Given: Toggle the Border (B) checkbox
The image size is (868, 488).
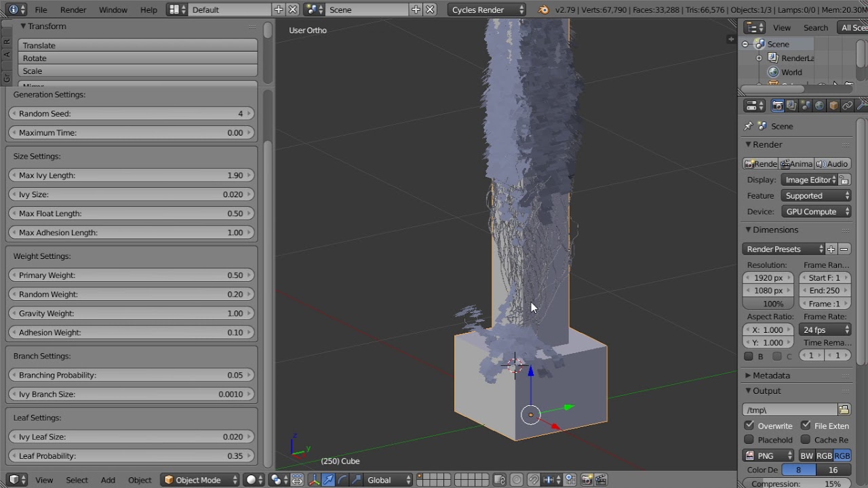Looking at the screenshot, I should (749, 357).
